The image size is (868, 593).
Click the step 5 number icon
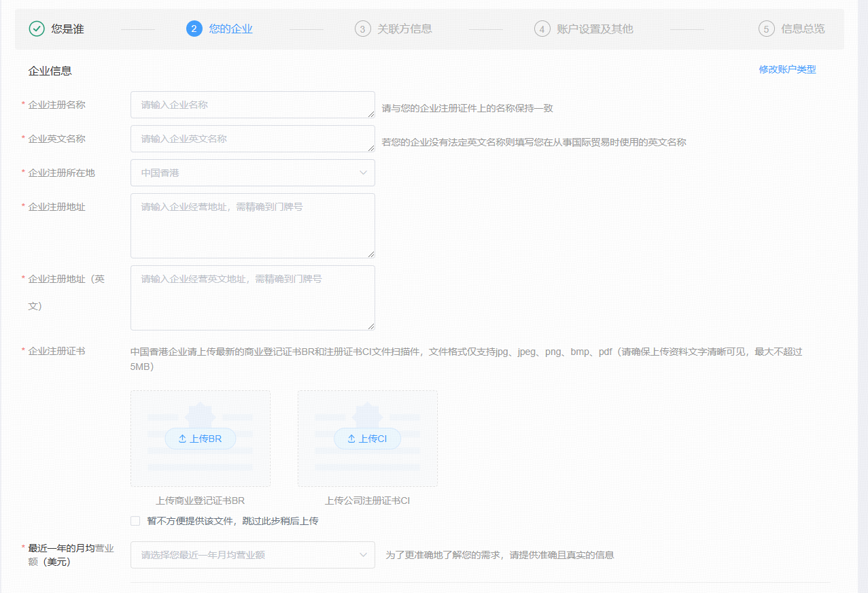click(766, 29)
